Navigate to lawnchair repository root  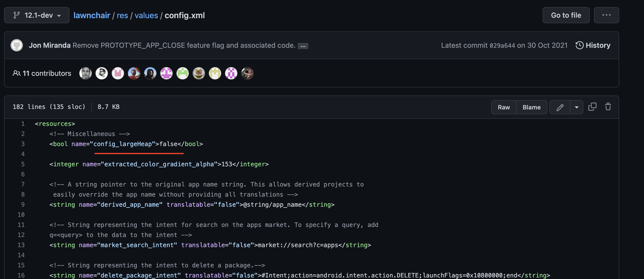pyautogui.click(x=92, y=15)
